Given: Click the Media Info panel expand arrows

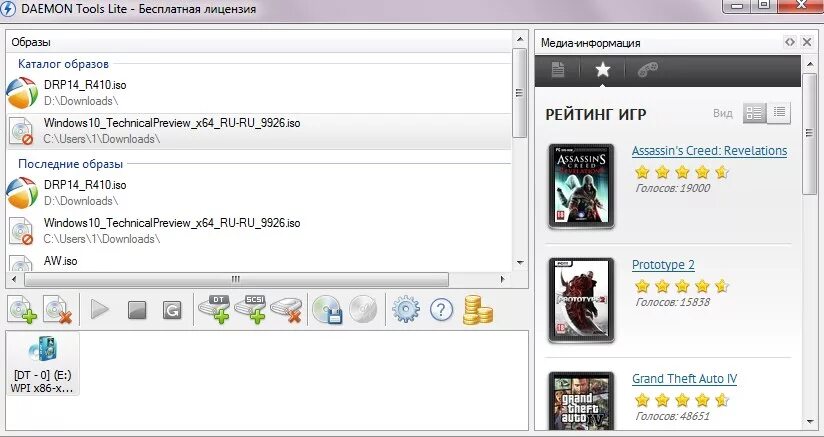Looking at the screenshot, I should pos(790,43).
